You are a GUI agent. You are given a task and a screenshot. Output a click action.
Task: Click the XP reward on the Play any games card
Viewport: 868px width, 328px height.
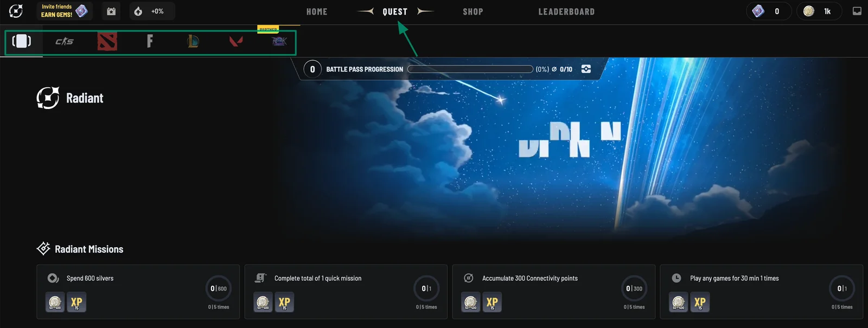pyautogui.click(x=700, y=303)
